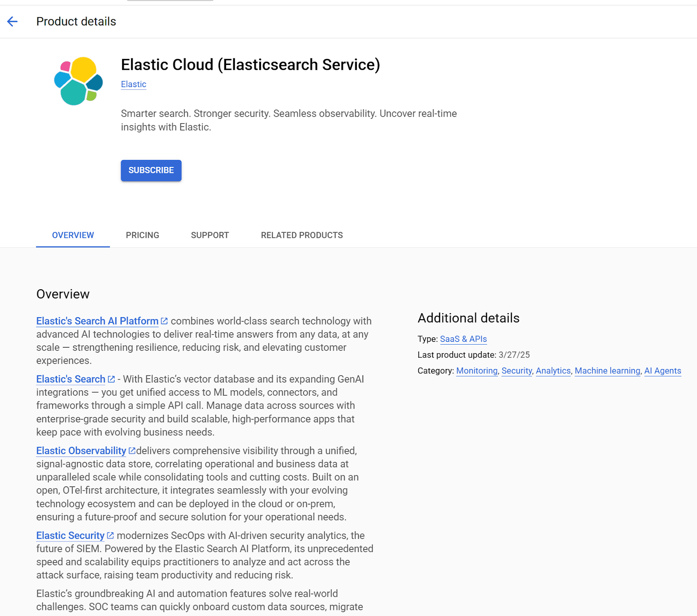
Task: Open external link icon beside Elastic's Search AI Platform
Action: pos(164,320)
